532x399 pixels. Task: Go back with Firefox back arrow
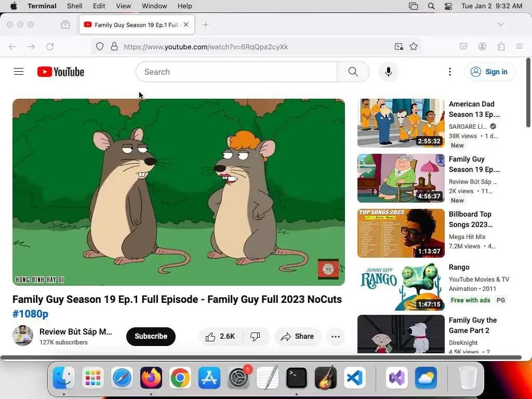click(12, 46)
